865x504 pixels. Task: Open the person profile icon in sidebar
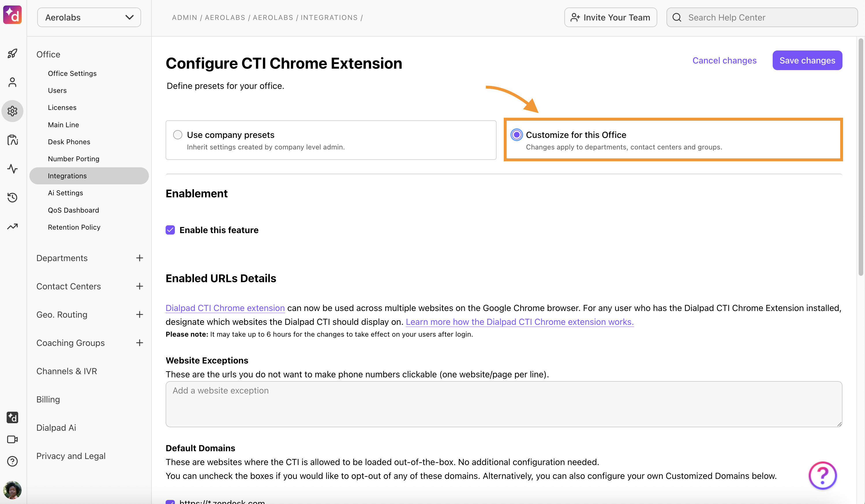pyautogui.click(x=12, y=83)
